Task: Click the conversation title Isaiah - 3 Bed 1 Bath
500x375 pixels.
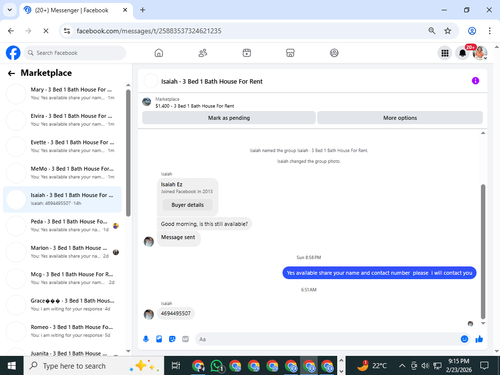Action: (212, 81)
